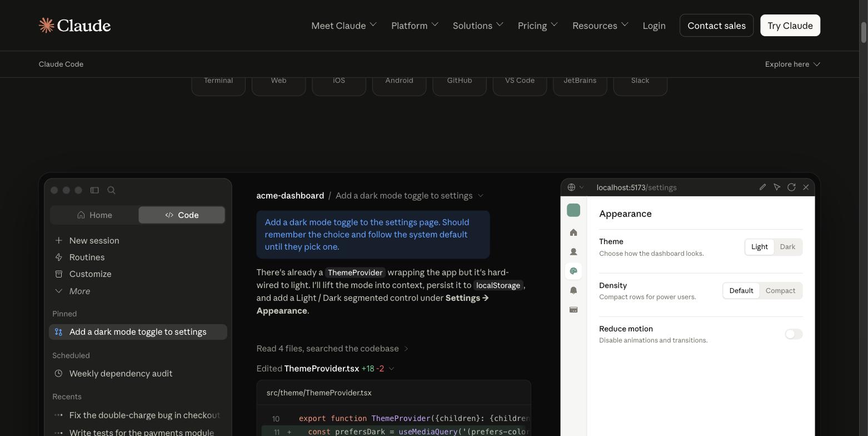The image size is (868, 436).
Task: Expand the Meet Claude menu
Action: click(x=344, y=26)
